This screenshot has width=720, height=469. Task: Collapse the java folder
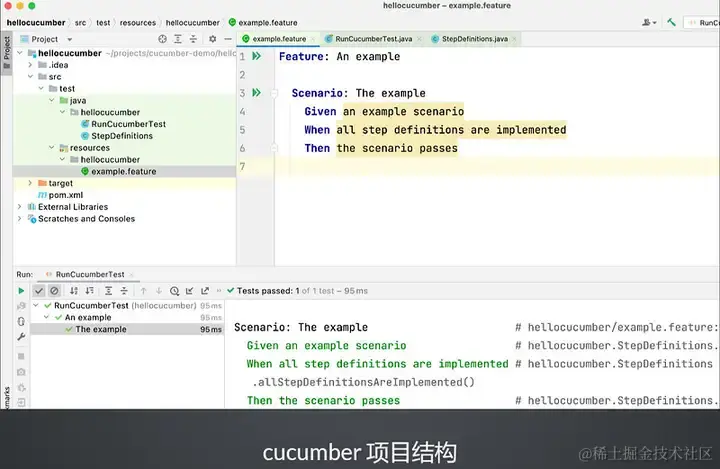(x=51, y=100)
